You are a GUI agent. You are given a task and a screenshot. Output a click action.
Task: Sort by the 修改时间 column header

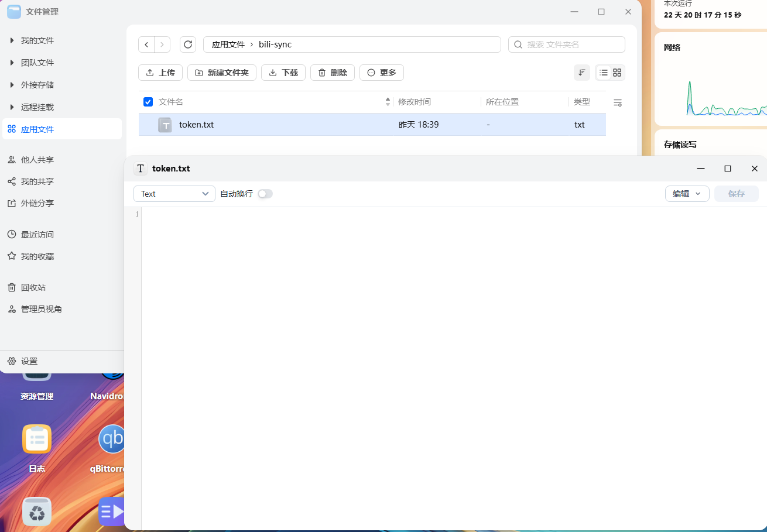[x=415, y=102]
